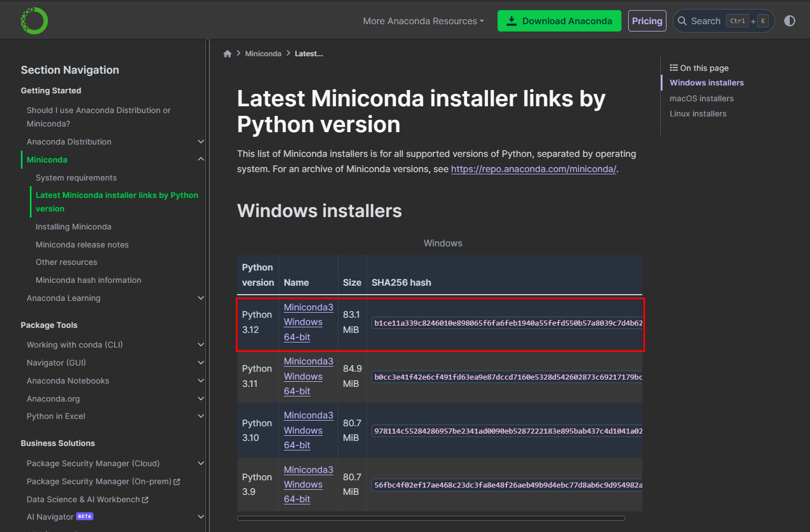Open Other resources nav item
Screen dimensions: 810x532
(x=66, y=262)
